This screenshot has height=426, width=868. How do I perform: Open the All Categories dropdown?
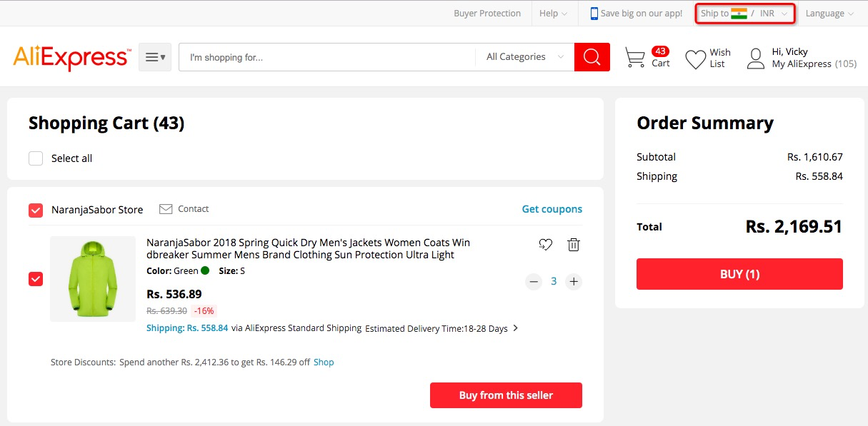525,57
